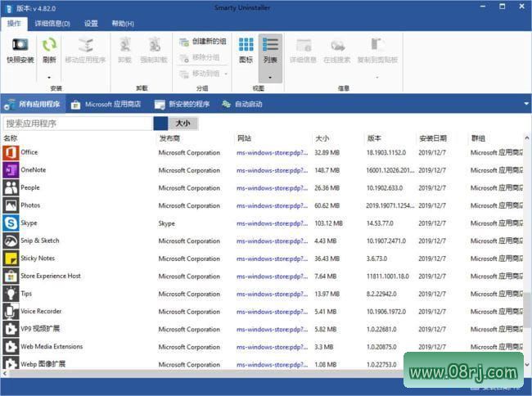Click the 搜索应用程序 search field
The width and height of the screenshot is (532, 396).
(78, 124)
